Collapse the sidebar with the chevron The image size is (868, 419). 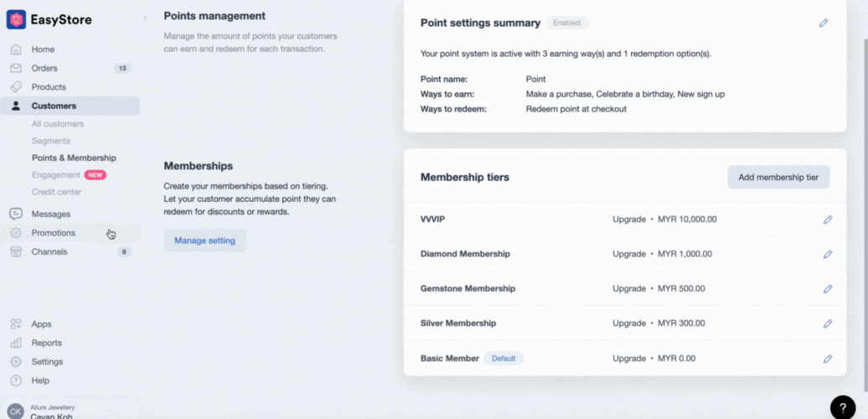tap(144, 18)
